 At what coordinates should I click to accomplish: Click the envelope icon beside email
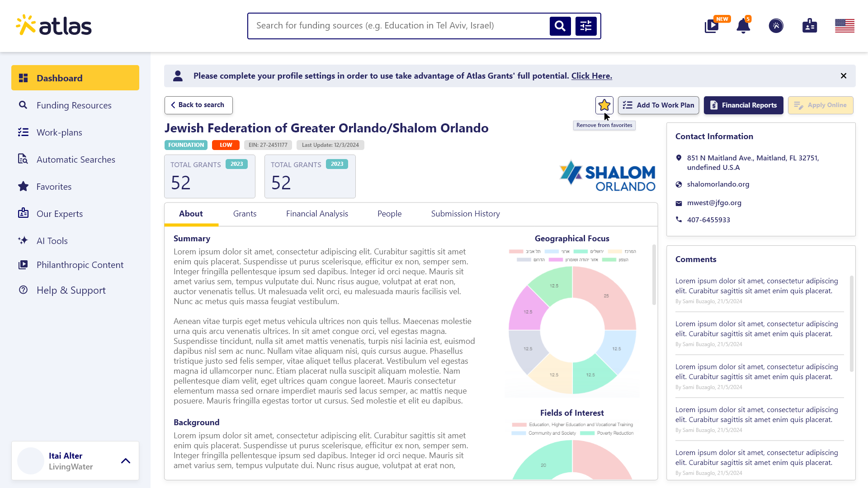point(679,203)
